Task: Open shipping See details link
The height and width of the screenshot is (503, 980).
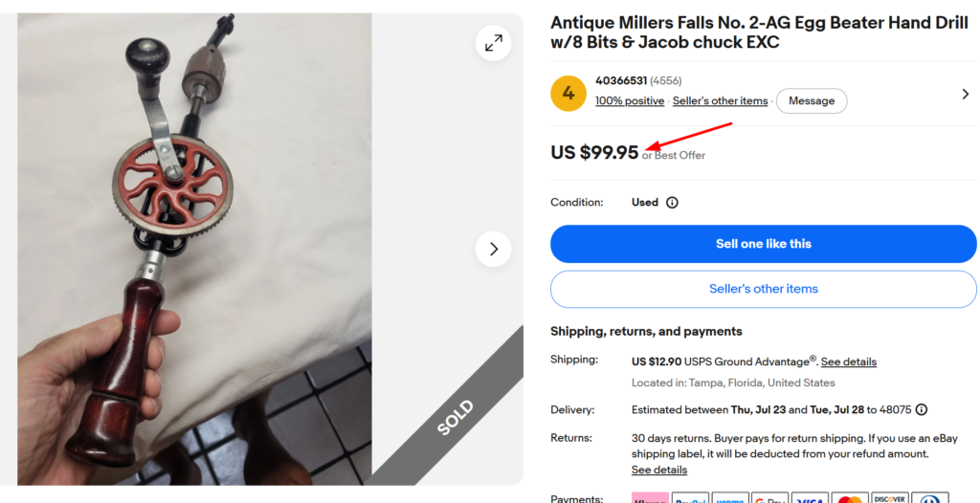Action: [x=848, y=361]
